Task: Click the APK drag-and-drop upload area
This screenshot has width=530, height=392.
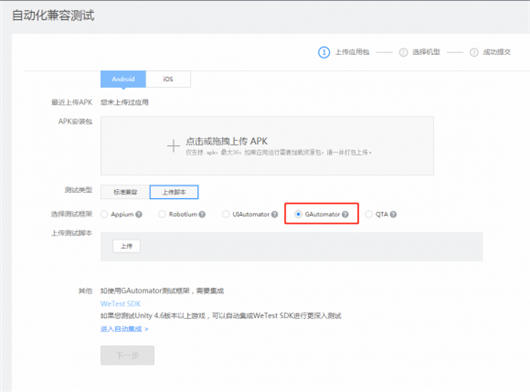Action: click(267, 146)
